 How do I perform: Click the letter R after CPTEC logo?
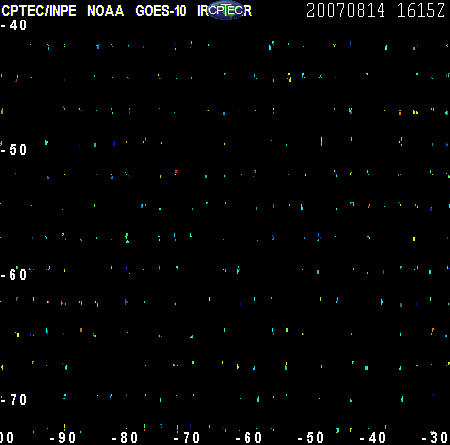click(x=247, y=11)
